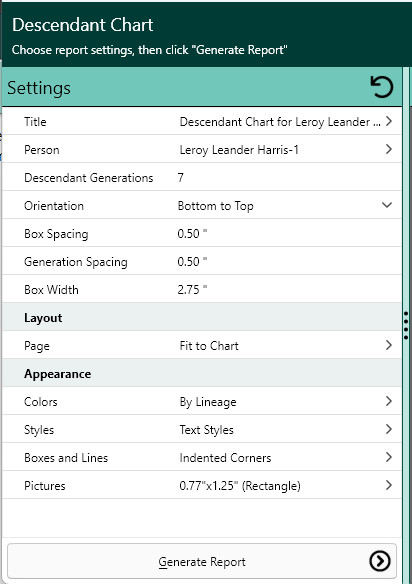Click the Descendant Chart heading
Image resolution: width=412 pixels, height=584 pixels.
82,25
